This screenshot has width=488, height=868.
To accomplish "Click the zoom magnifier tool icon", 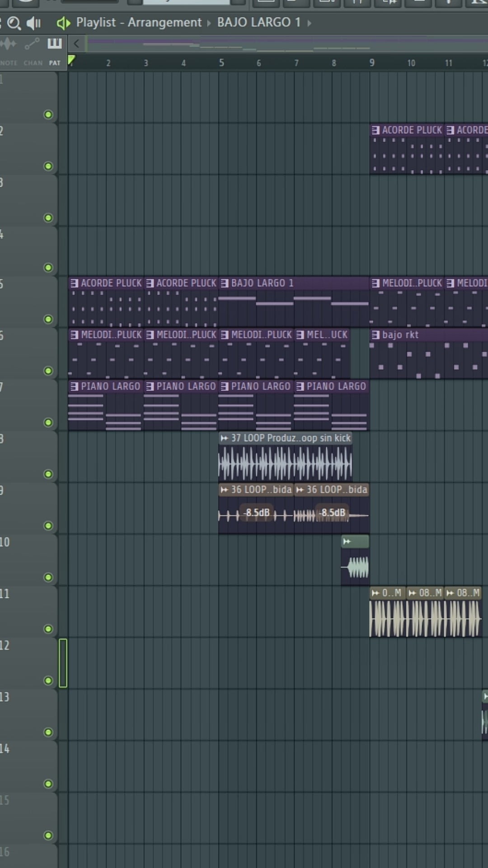I will pyautogui.click(x=14, y=23).
